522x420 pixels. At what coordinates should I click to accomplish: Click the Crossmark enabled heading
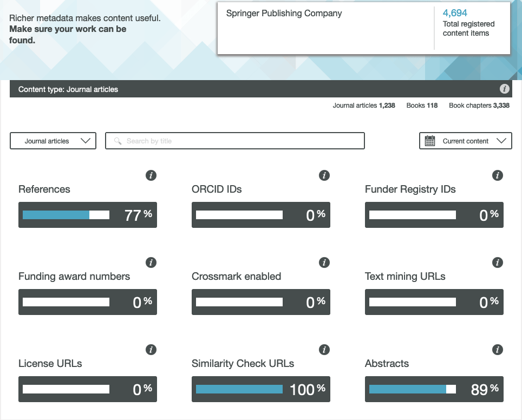(x=237, y=277)
